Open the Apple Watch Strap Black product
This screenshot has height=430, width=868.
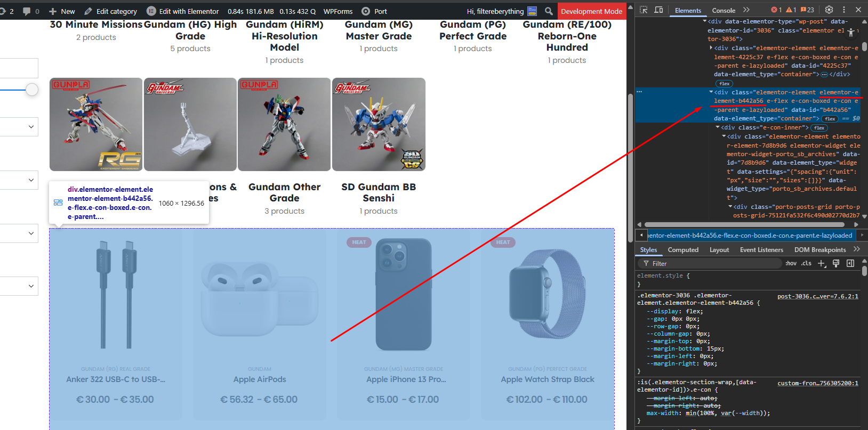pos(548,379)
